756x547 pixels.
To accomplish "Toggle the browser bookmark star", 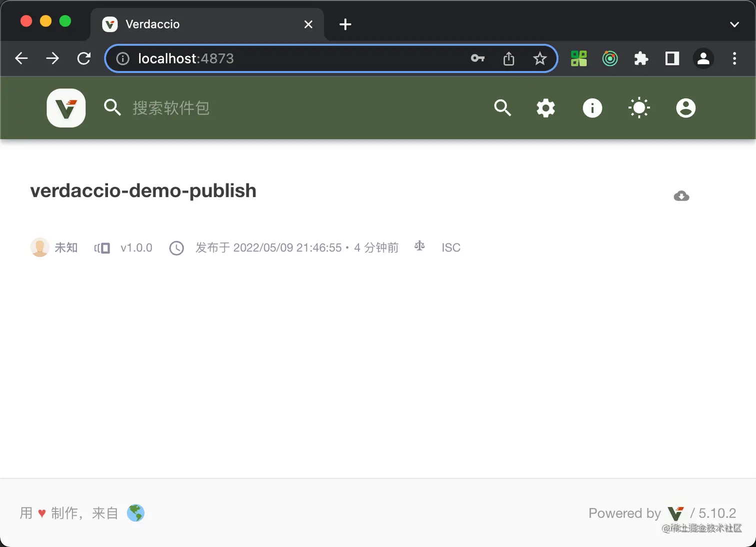I will 540,58.
